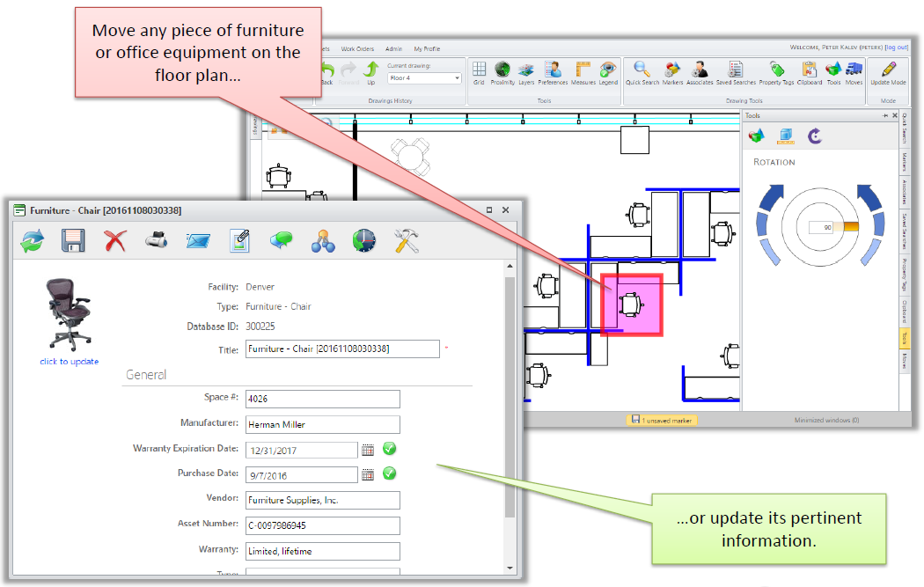The height and width of the screenshot is (587, 924).
Task: Open attachments with the paperclip icon
Action: (x=240, y=240)
